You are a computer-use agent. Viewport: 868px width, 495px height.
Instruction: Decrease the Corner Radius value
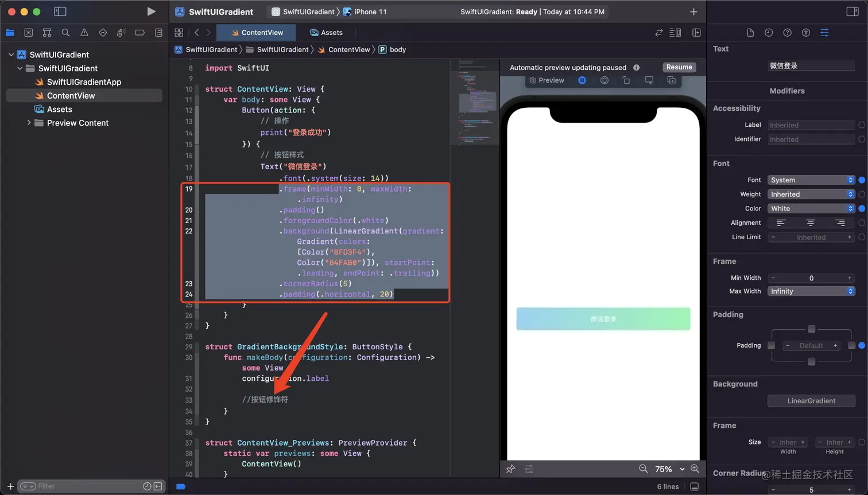tap(773, 490)
